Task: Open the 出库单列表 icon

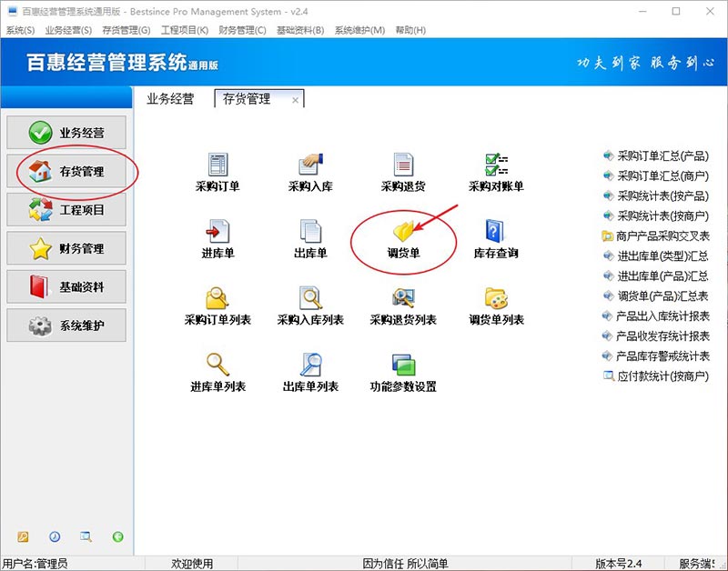Action: pos(310,365)
